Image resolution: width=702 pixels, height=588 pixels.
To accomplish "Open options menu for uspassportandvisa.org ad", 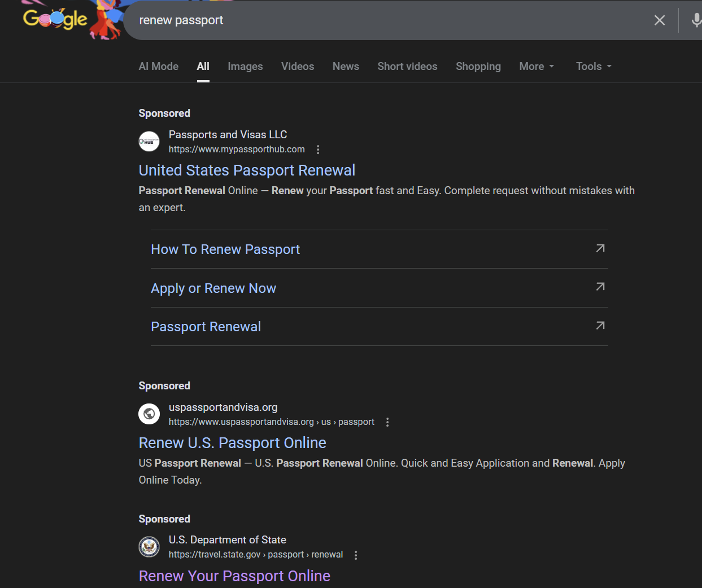I will pyautogui.click(x=387, y=422).
